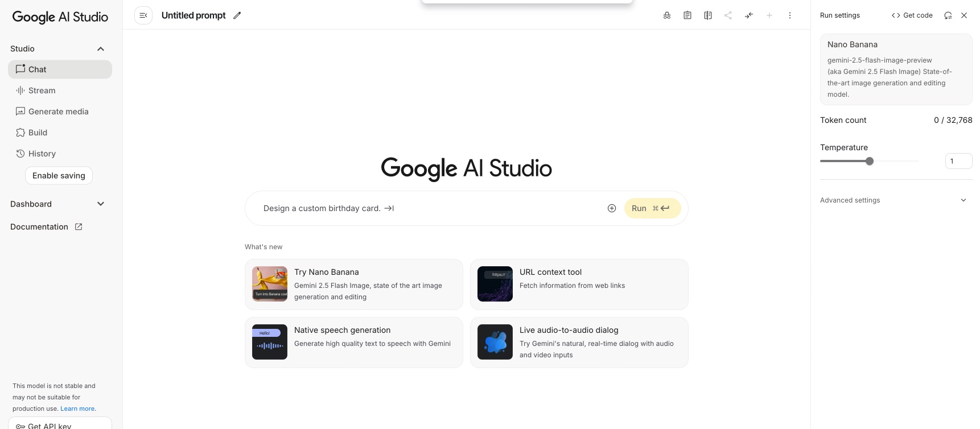Click Get code
This screenshot has height=429, width=980.
click(x=912, y=15)
